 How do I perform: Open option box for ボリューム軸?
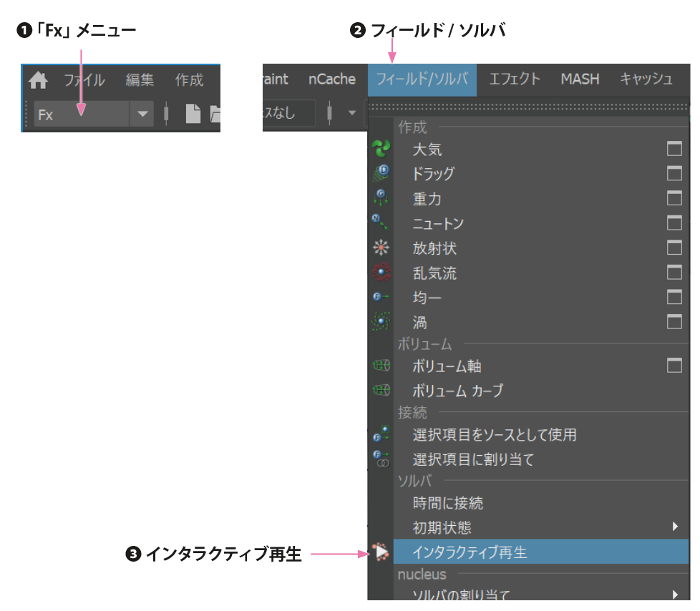pyautogui.click(x=674, y=366)
